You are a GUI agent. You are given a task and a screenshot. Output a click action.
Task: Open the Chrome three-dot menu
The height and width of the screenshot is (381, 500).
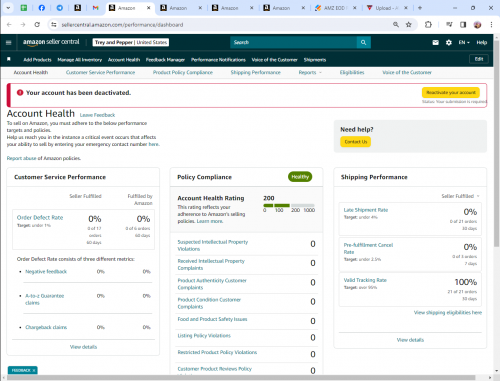pos(491,24)
